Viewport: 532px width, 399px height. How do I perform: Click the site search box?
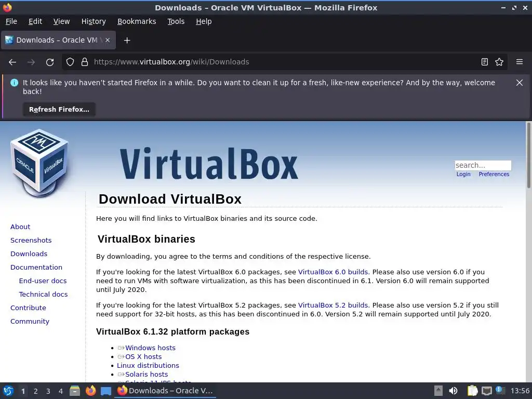(483, 165)
